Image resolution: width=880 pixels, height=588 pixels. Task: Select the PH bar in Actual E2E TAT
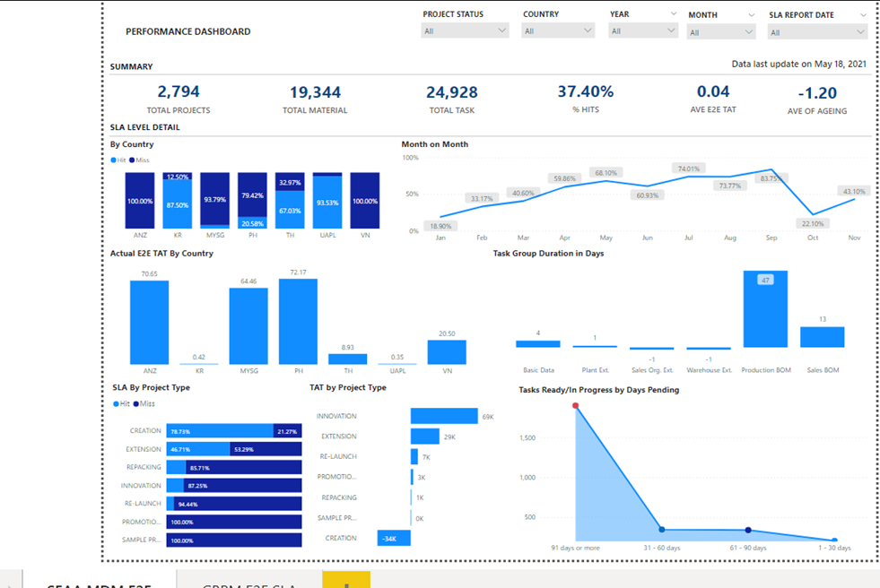(x=298, y=322)
